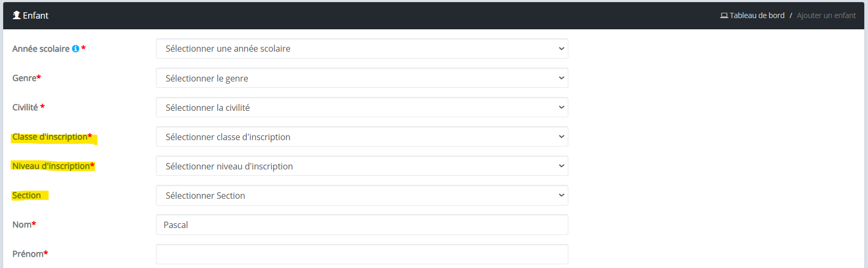
Task: Open the Année scolaire dropdown
Action: coord(362,48)
